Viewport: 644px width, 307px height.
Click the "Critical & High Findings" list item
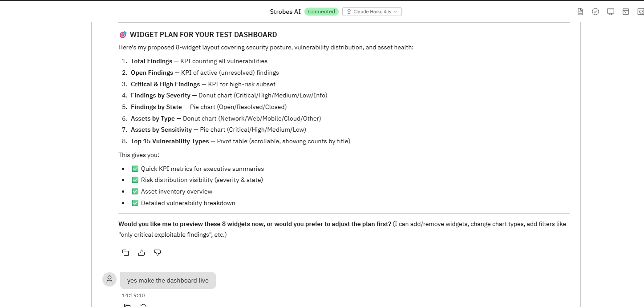pos(203,84)
